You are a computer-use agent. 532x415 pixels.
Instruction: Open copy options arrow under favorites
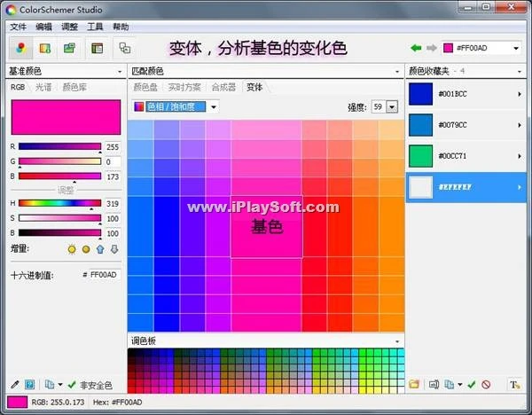coord(460,385)
